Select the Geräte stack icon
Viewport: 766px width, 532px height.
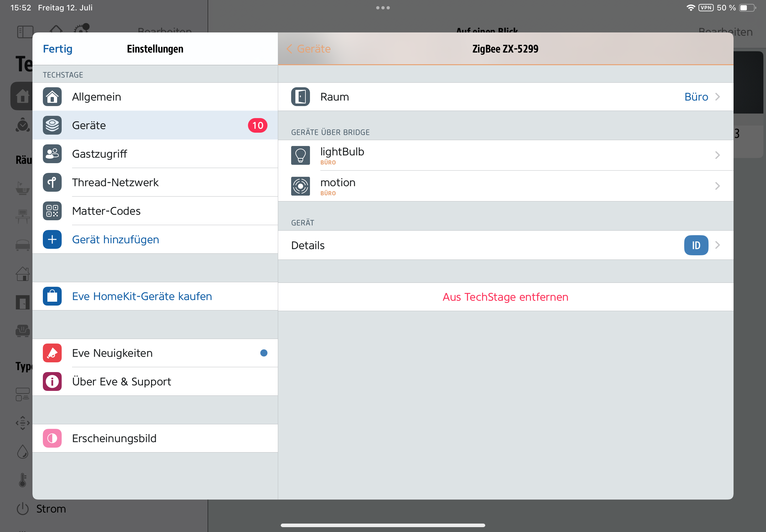[52, 125]
